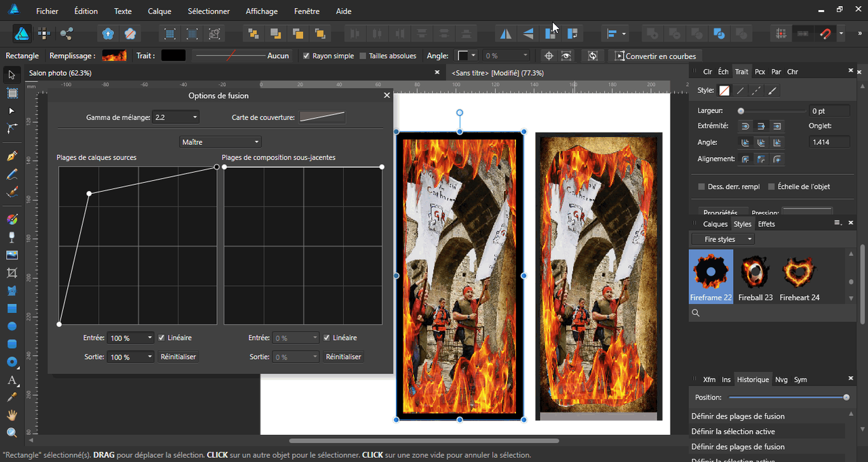This screenshot has height=462, width=868.
Task: Select the Color Picker eyedropper tool
Action: 12,397
